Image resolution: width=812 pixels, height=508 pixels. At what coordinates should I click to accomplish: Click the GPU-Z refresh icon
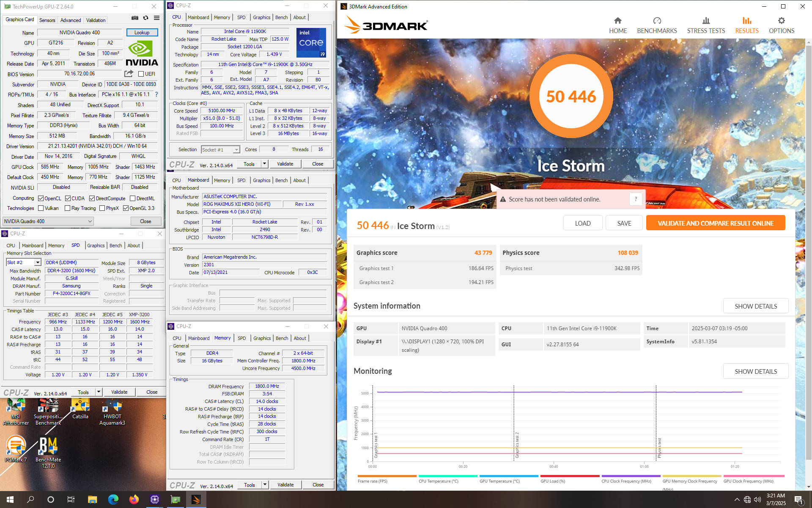point(145,18)
